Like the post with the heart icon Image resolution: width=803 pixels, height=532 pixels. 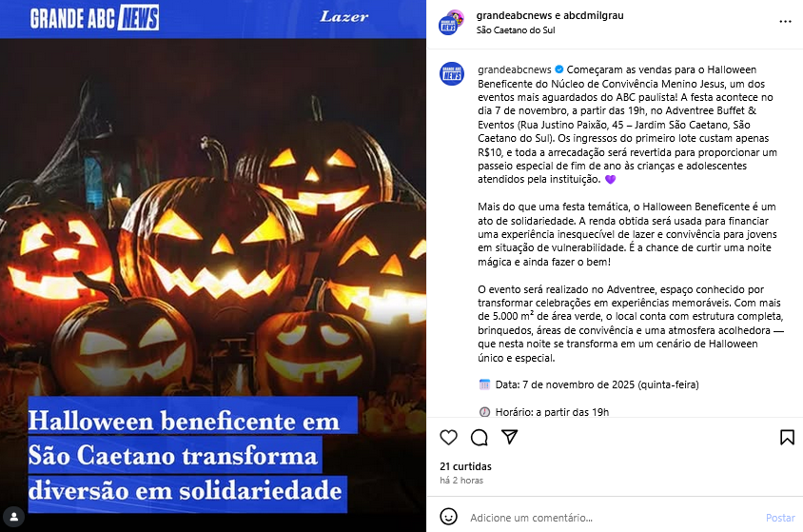(x=449, y=437)
